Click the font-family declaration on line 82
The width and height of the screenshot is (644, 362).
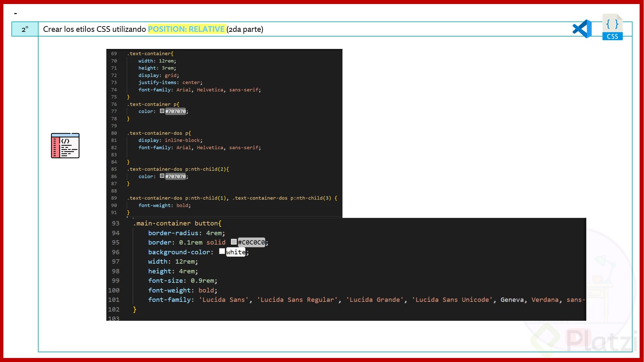point(200,147)
